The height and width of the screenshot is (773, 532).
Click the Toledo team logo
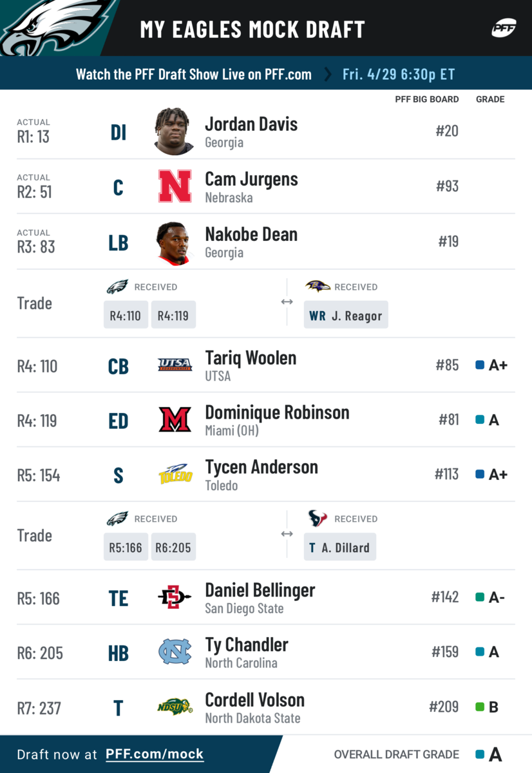pyautogui.click(x=175, y=474)
